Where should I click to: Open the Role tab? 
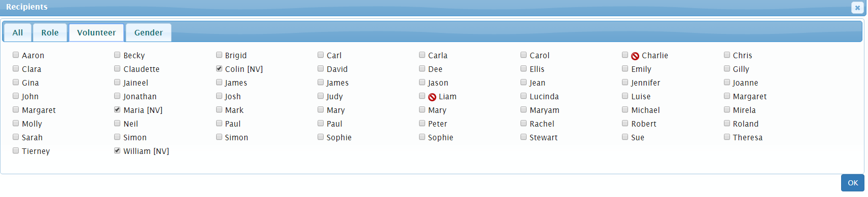click(50, 32)
